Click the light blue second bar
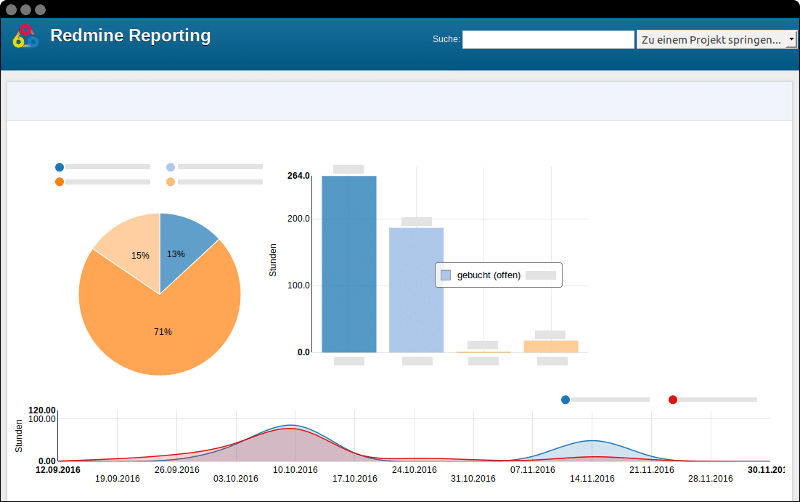 coord(416,290)
